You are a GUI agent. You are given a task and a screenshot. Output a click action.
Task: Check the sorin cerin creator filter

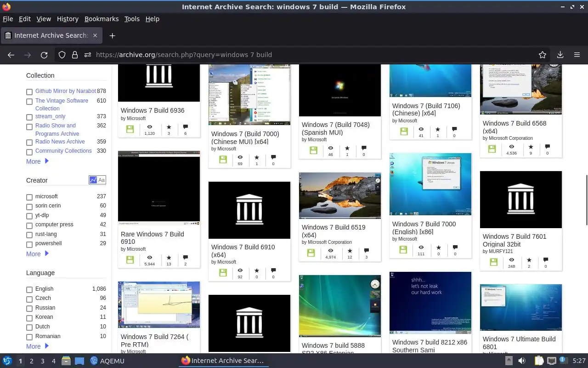point(29,207)
